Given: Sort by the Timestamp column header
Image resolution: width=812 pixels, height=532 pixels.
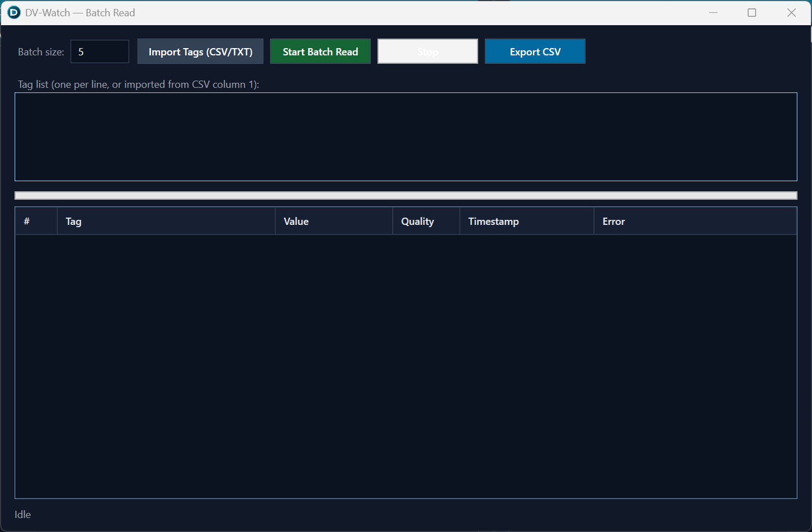Looking at the screenshot, I should 527,222.
